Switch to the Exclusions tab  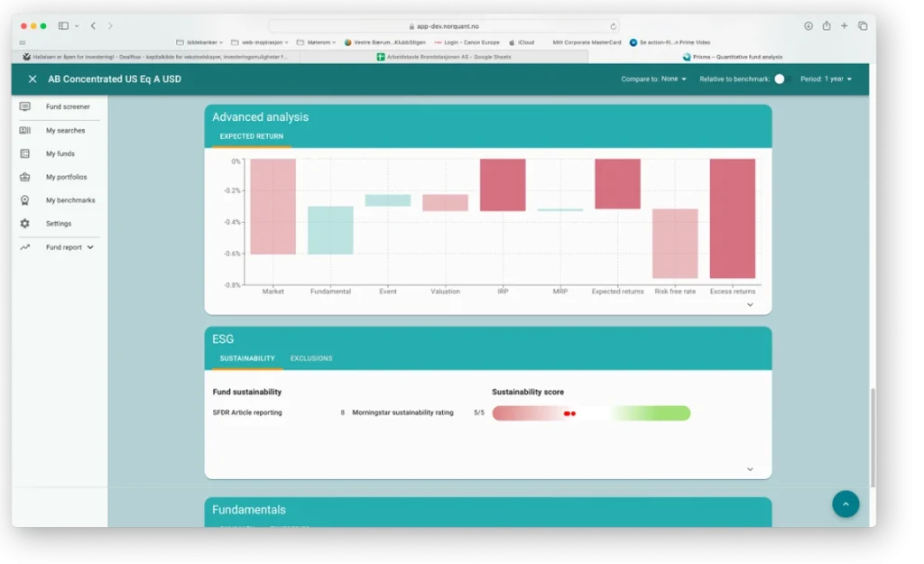311,358
